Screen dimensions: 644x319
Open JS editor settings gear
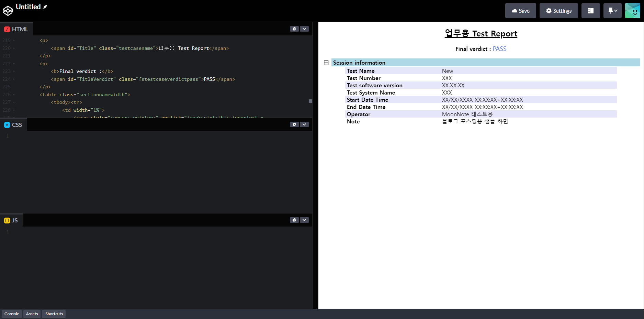(294, 220)
